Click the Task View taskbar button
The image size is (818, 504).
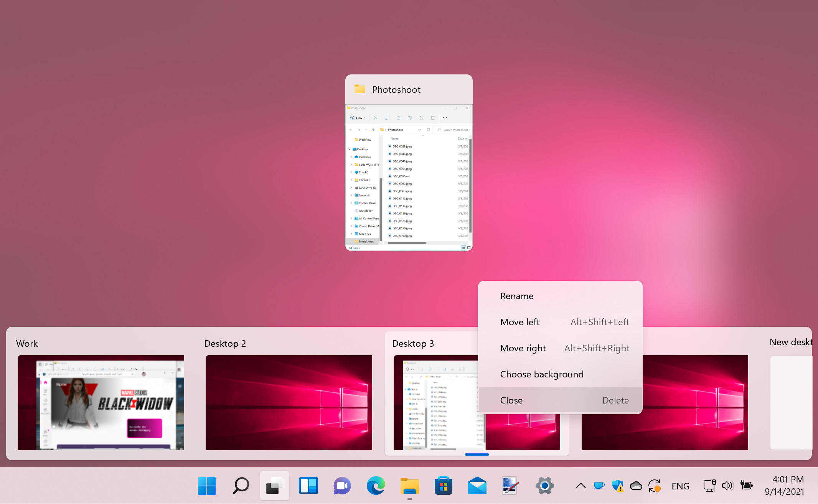point(274,486)
